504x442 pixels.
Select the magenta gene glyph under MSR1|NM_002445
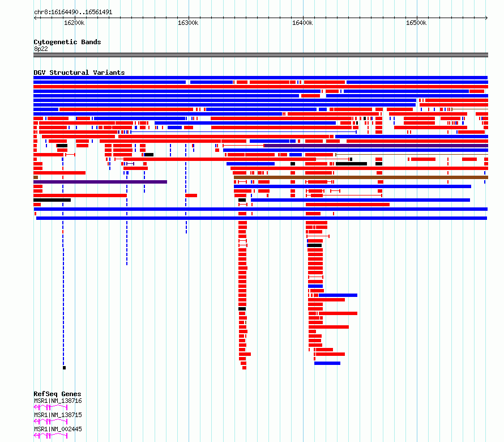point(50,436)
